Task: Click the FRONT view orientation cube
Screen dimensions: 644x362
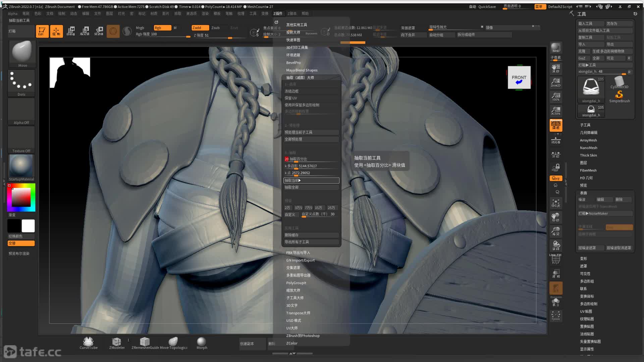Action: [x=519, y=77]
